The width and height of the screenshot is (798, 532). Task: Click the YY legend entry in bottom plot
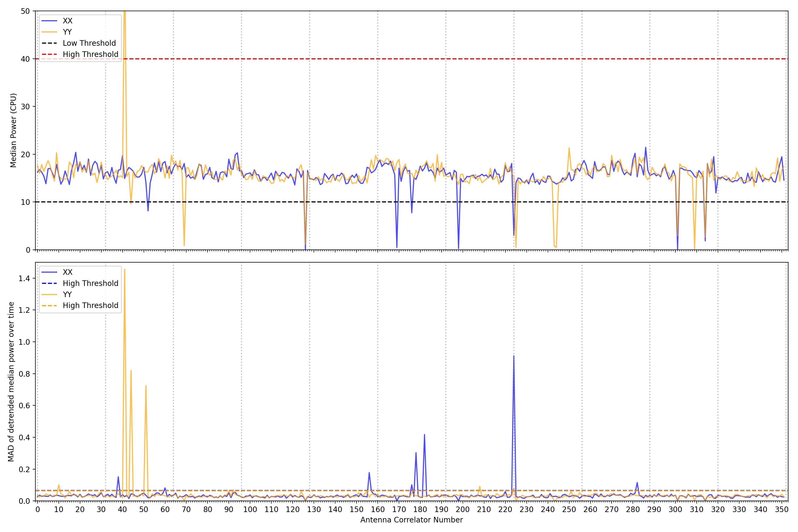(67, 294)
